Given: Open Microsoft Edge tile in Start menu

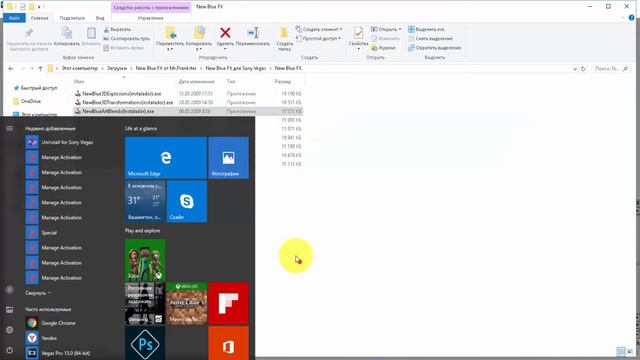Looking at the screenshot, I should coord(166,158).
